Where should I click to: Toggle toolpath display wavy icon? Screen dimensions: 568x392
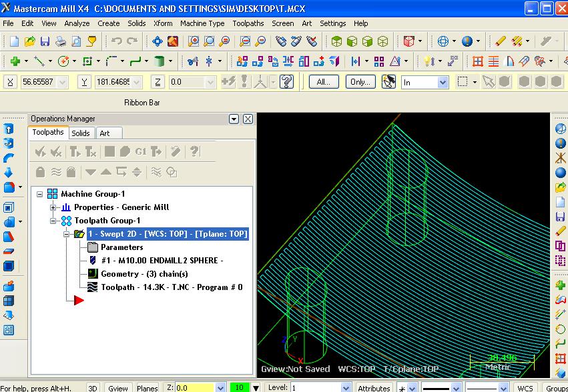(56, 172)
